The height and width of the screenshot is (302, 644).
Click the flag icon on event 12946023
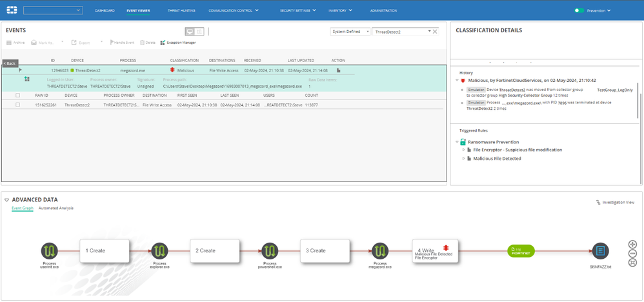[x=20, y=70]
